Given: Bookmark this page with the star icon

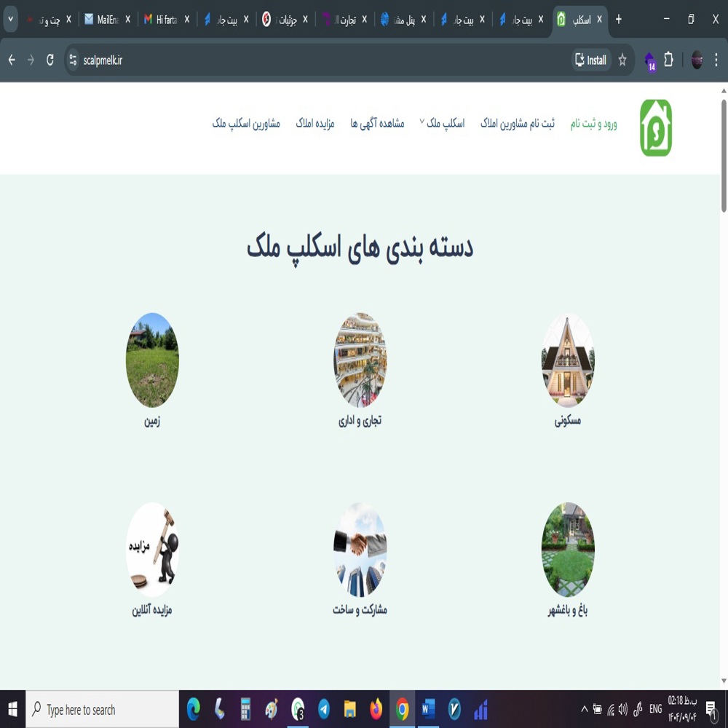Looking at the screenshot, I should [622, 60].
